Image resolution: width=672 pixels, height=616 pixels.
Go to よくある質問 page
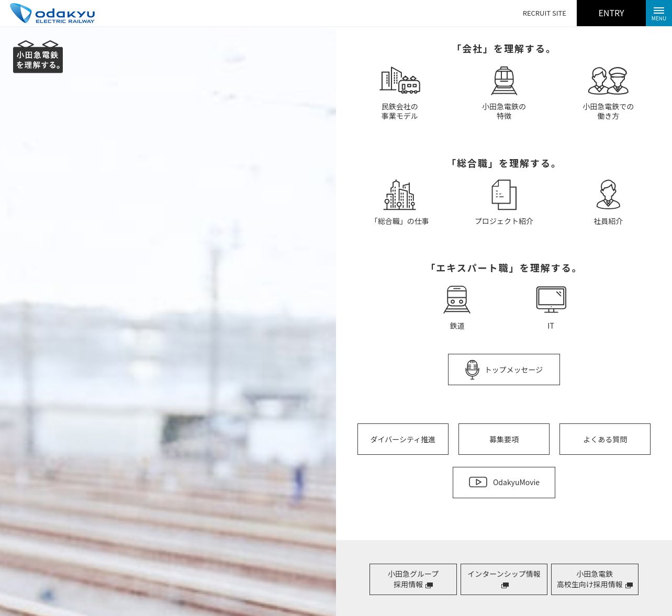[605, 439]
